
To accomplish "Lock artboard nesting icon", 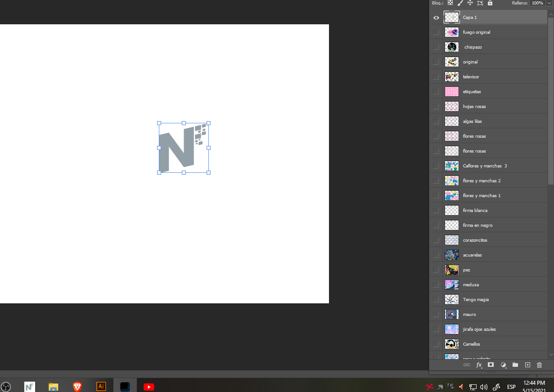I will [x=480, y=3].
